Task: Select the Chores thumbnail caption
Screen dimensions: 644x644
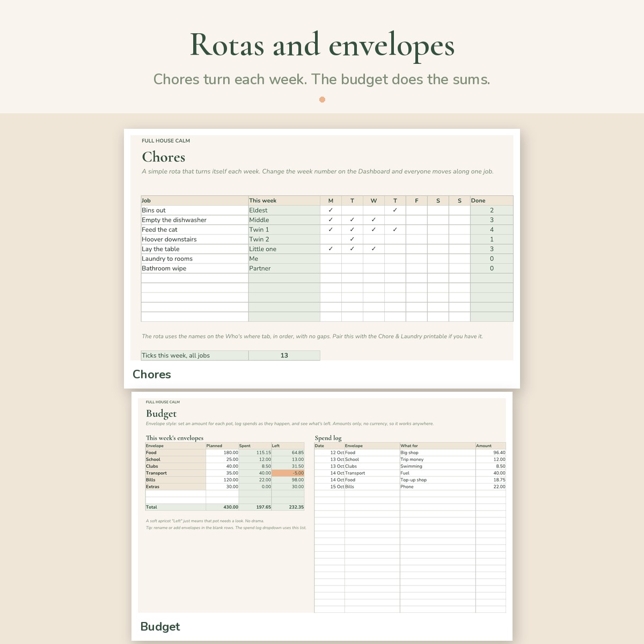Action: [x=152, y=375]
